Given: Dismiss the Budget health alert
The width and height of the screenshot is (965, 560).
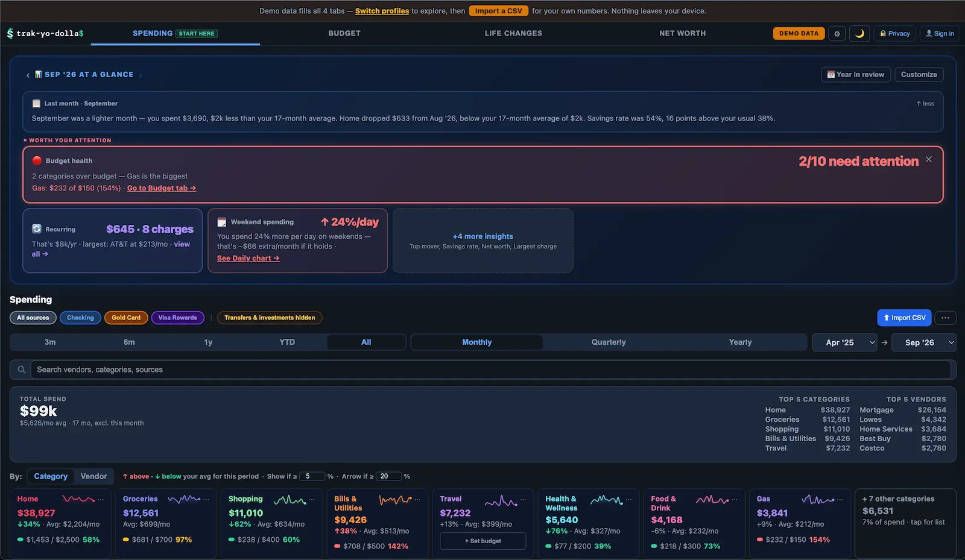Looking at the screenshot, I should [929, 159].
